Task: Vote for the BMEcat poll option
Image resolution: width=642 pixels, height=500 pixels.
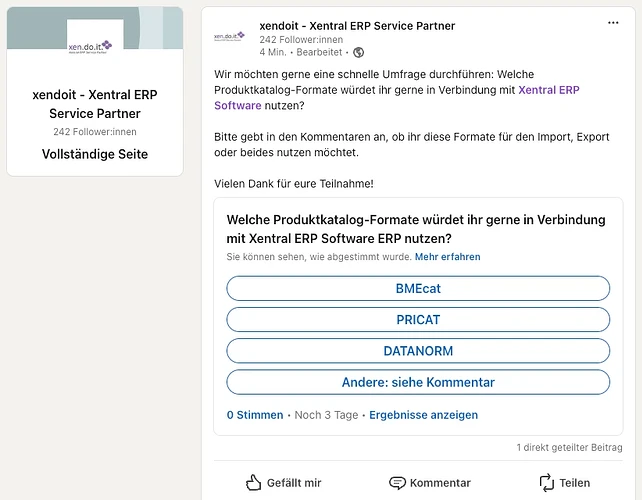Action: tap(418, 288)
